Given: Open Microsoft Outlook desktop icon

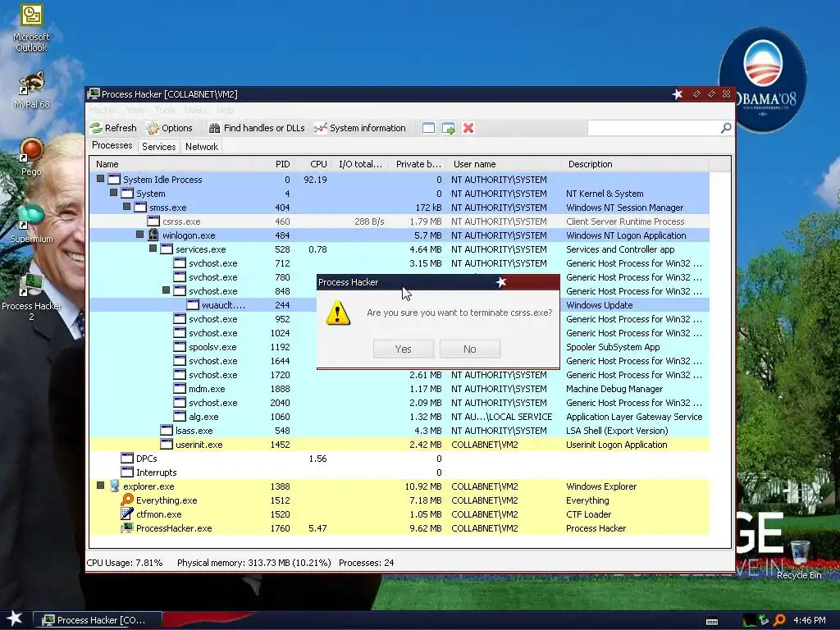Looking at the screenshot, I should [x=31, y=28].
